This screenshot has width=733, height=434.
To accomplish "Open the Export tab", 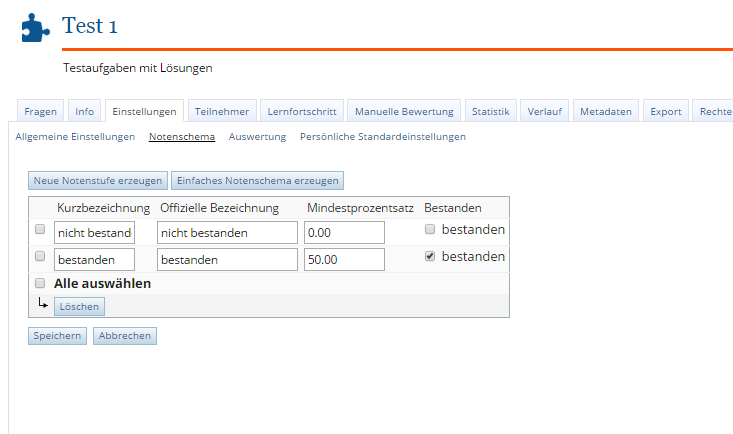I will [x=665, y=112].
